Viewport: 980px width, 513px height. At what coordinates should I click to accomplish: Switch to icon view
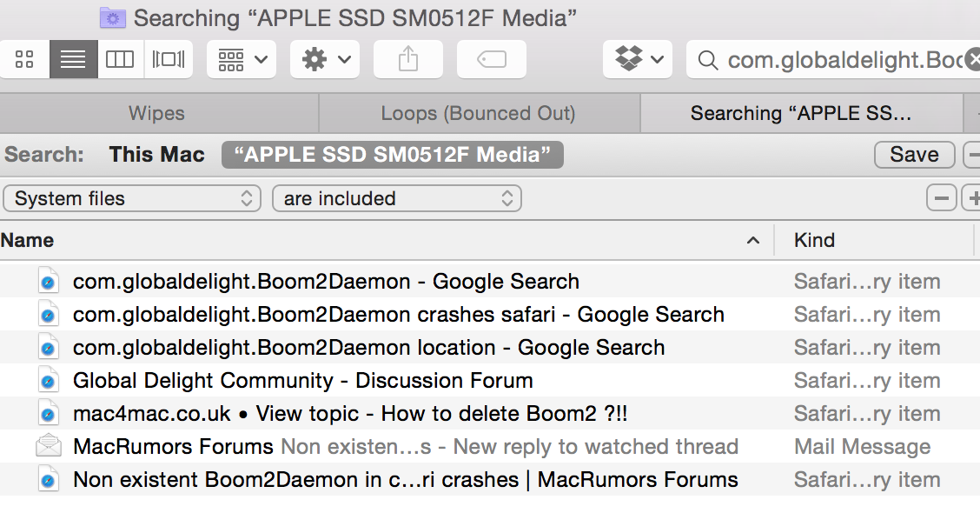pyautogui.click(x=24, y=59)
